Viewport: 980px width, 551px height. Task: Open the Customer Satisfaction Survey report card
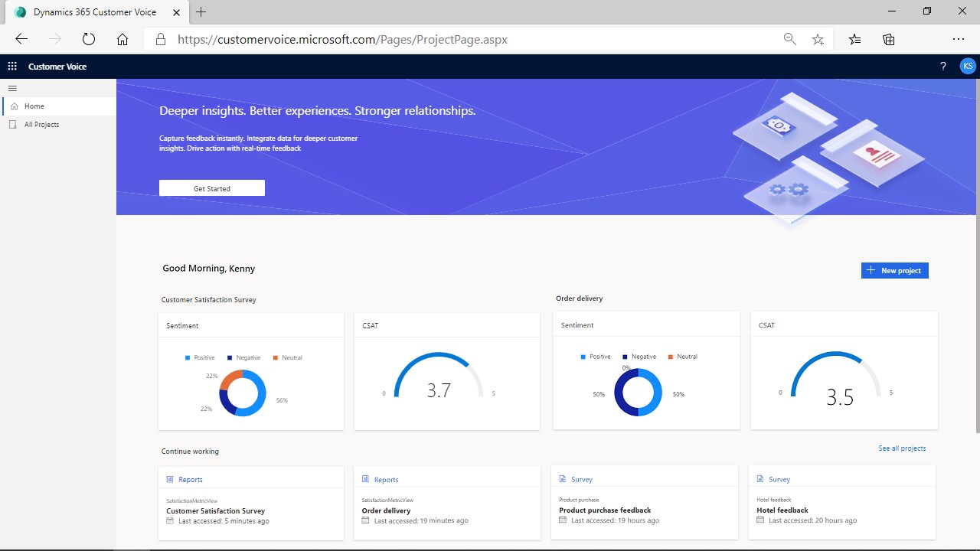coord(251,504)
